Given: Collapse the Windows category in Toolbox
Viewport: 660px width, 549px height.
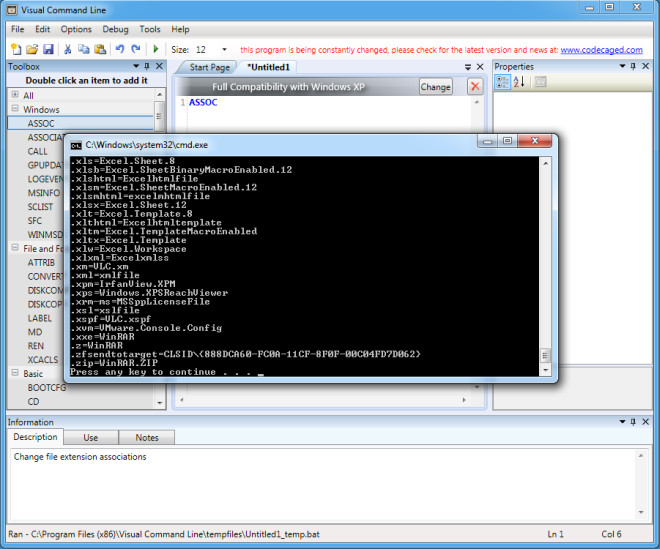Looking at the screenshot, I should (15, 109).
